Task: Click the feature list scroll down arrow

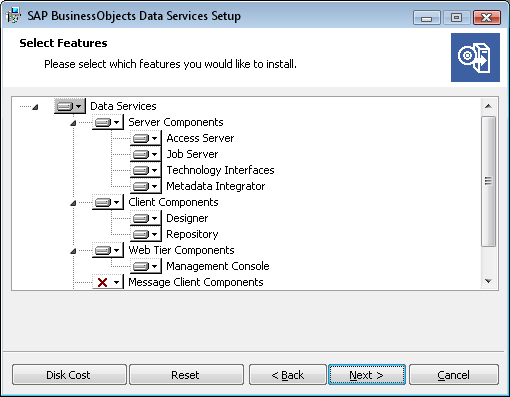Action: click(x=488, y=281)
